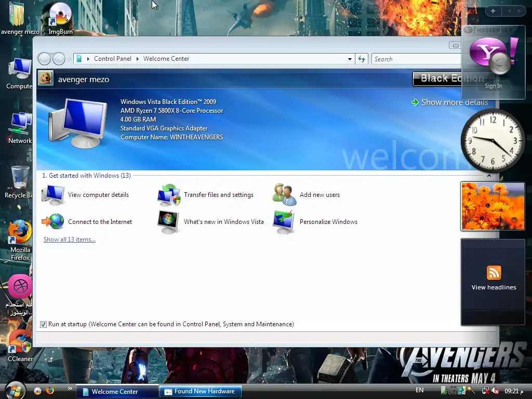Click the EN language indicator
Viewport: 532px width, 399px height.
pyautogui.click(x=420, y=390)
